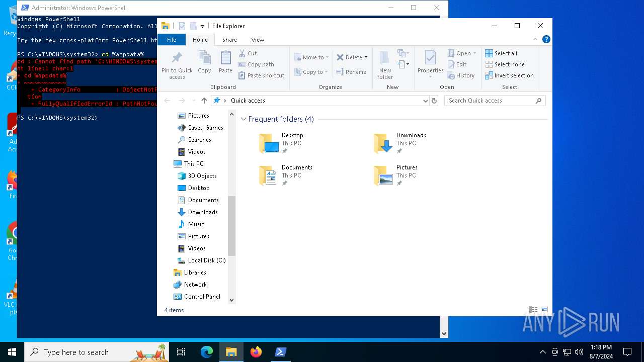
Task: Click Invert selection in ribbon
Action: coord(509,75)
